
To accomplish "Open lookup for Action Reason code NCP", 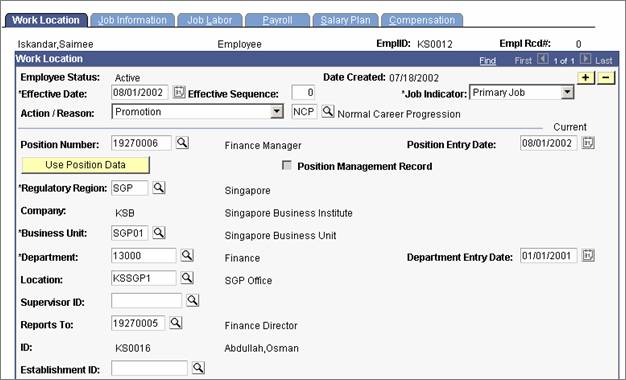I will pos(328,111).
